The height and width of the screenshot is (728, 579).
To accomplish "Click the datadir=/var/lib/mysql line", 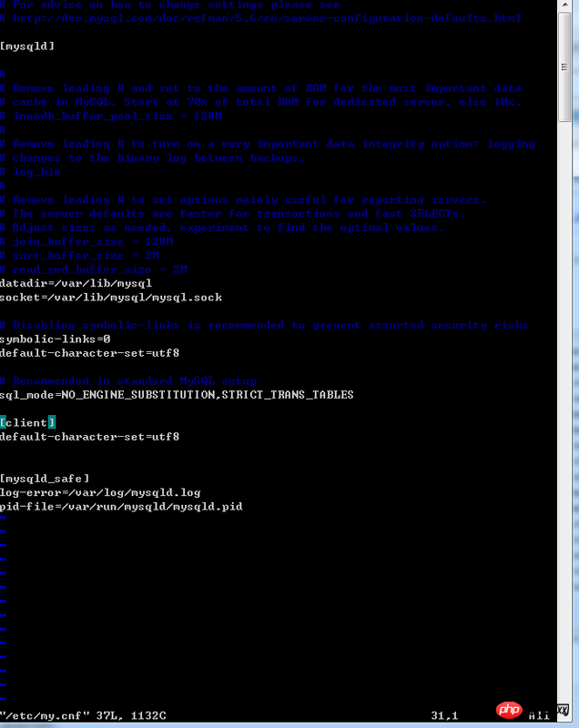I will click(x=76, y=283).
